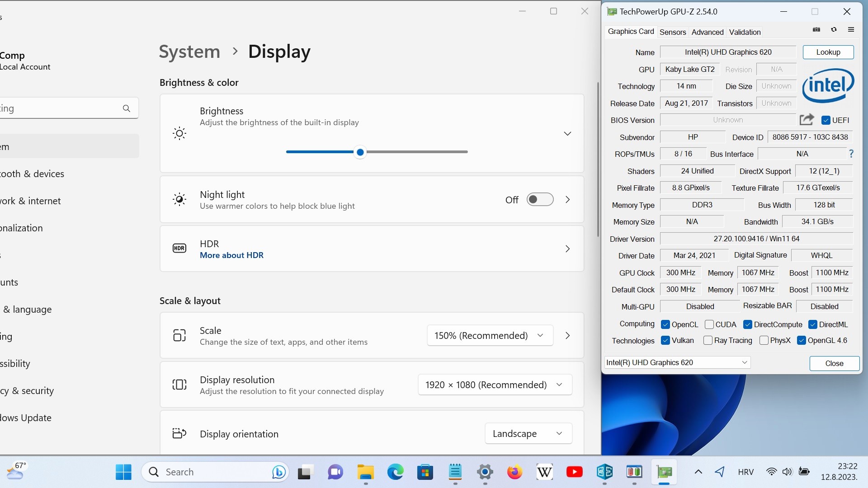The image size is (868, 488).
Task: Click System in the breadcrumb
Action: click(189, 52)
